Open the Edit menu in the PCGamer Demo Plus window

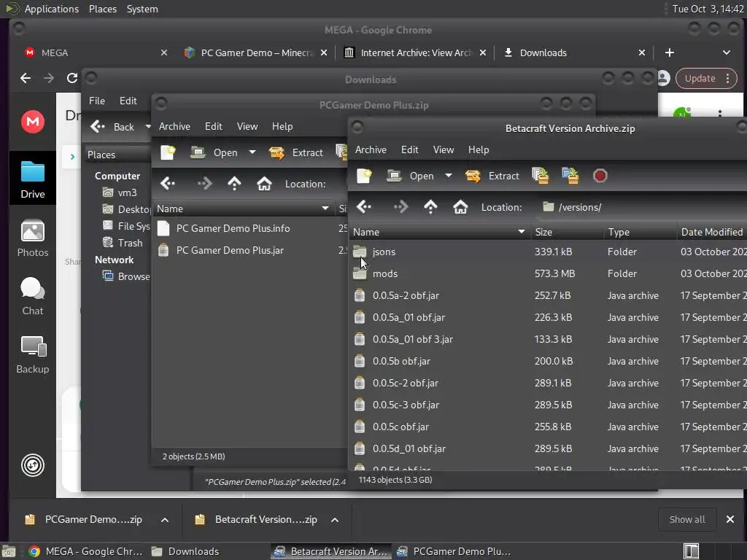(214, 126)
